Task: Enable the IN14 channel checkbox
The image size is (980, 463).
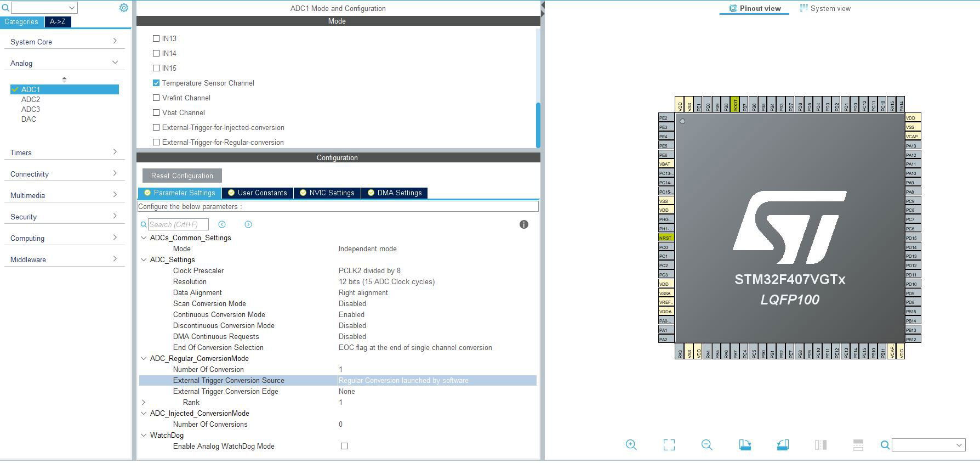Action: pyautogui.click(x=156, y=53)
